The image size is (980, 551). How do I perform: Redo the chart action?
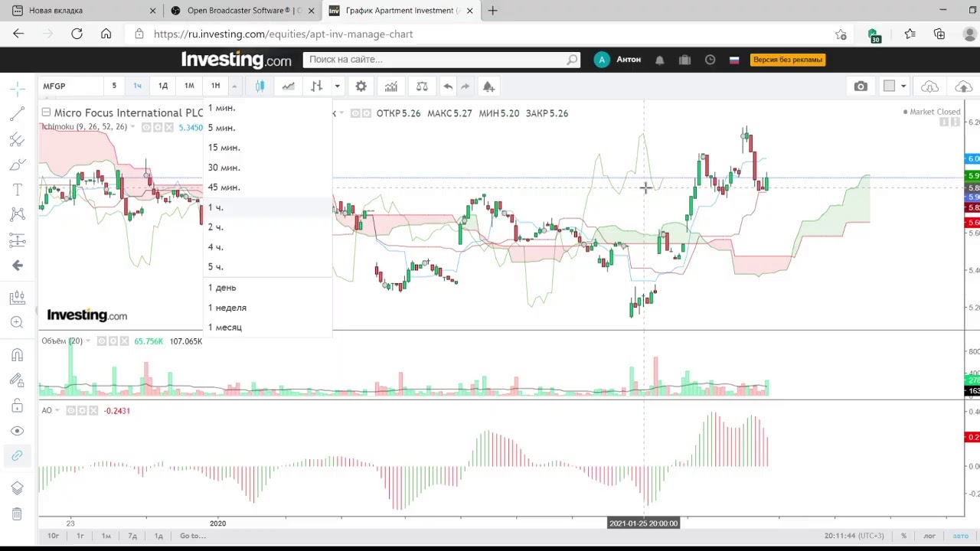click(x=465, y=86)
